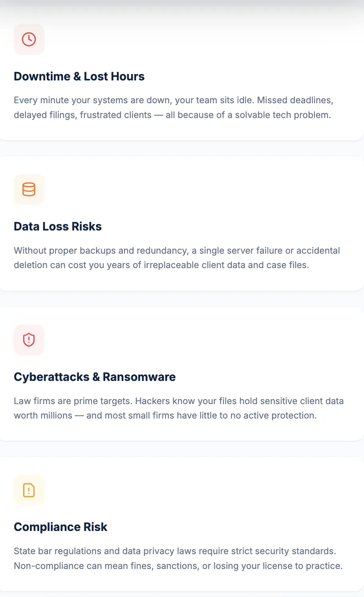364x597 pixels.
Task: Click the red clock icon
Action: click(29, 39)
